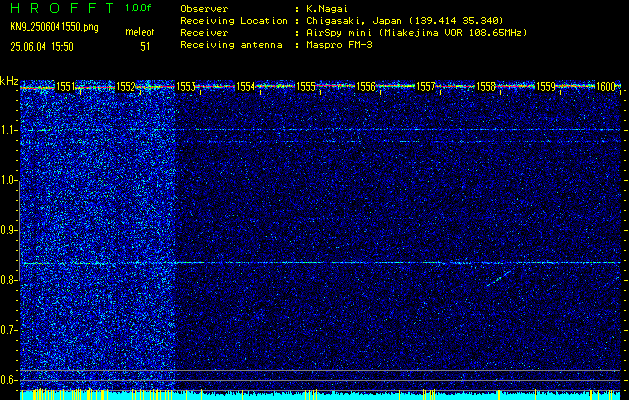Click the 0.8 kHz axis label

pos(8,280)
